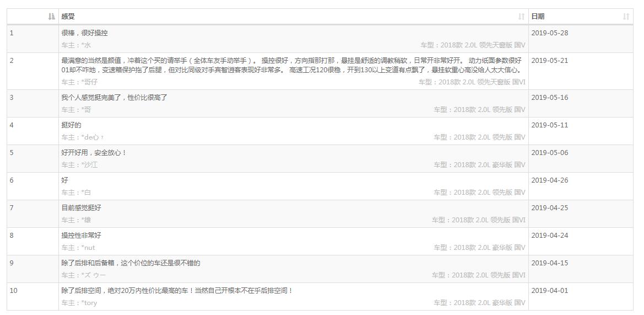Viewport: 644px width, 315px height.
Task: Select long review starting 最满意的当然是颜值
Action: click(x=292, y=65)
